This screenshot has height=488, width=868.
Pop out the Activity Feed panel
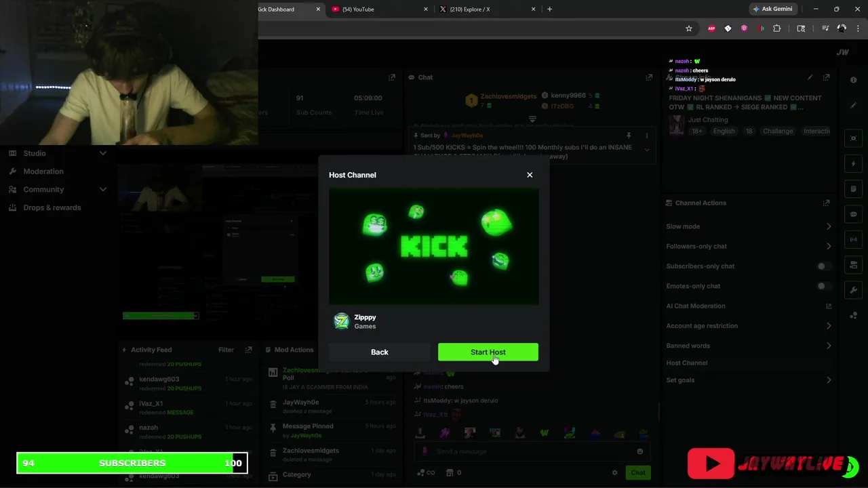[248, 350]
